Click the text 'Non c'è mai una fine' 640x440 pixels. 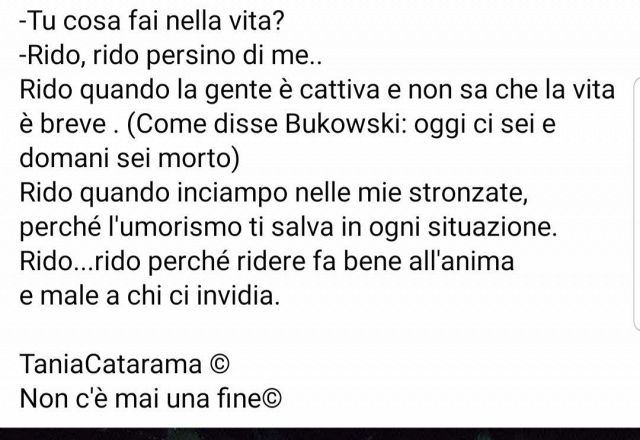(140, 398)
